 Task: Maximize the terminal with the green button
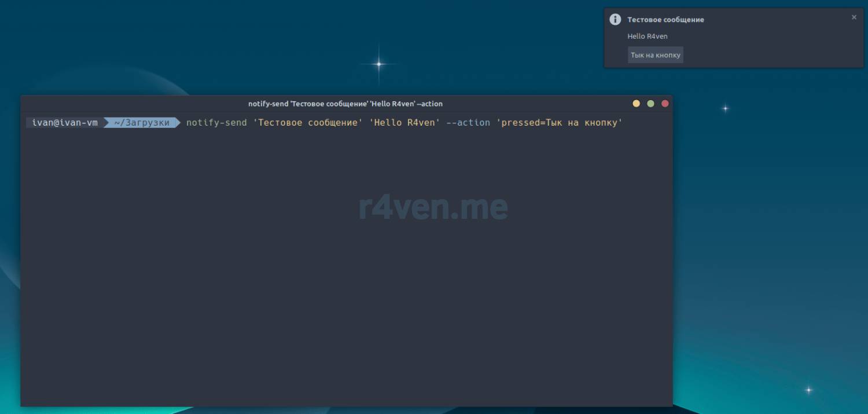click(650, 104)
